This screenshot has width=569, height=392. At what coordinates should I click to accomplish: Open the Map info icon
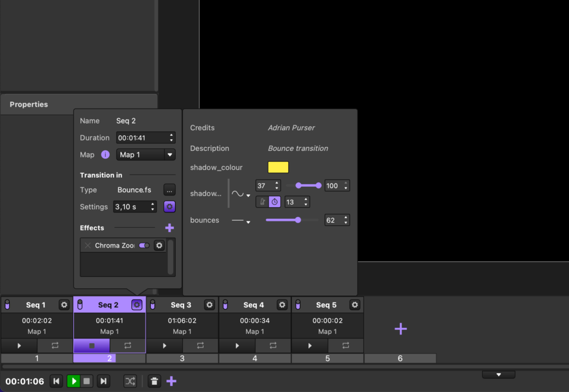click(x=105, y=155)
